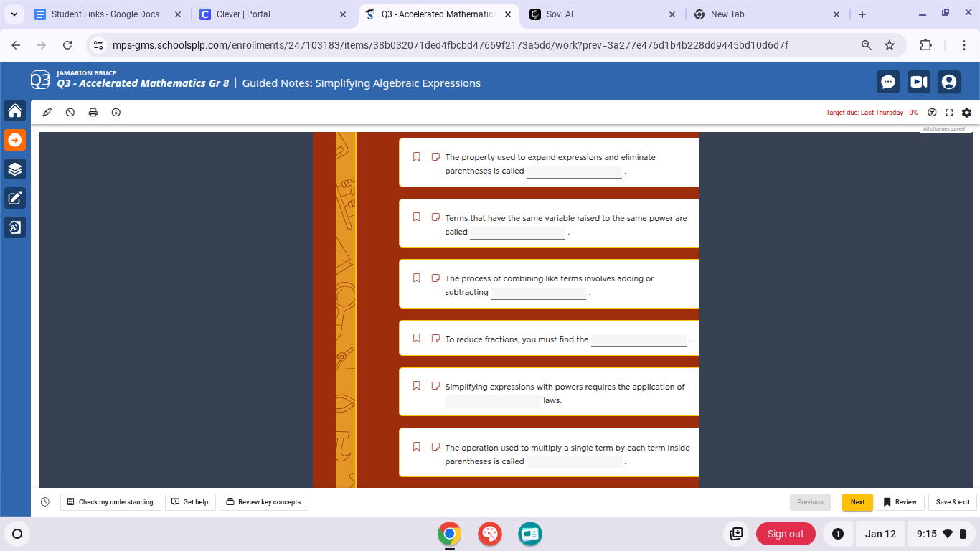Viewport: 980px width, 551px height.
Task: Click Save & exit
Action: tap(953, 502)
